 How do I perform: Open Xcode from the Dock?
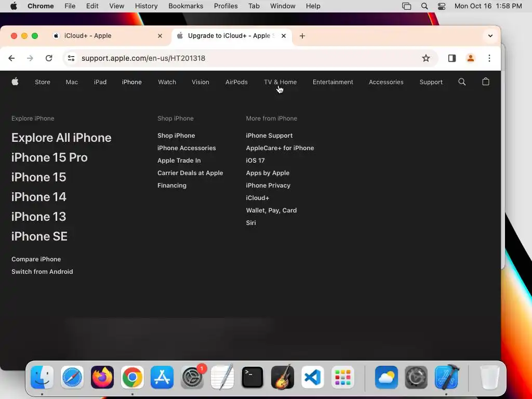[446, 377]
